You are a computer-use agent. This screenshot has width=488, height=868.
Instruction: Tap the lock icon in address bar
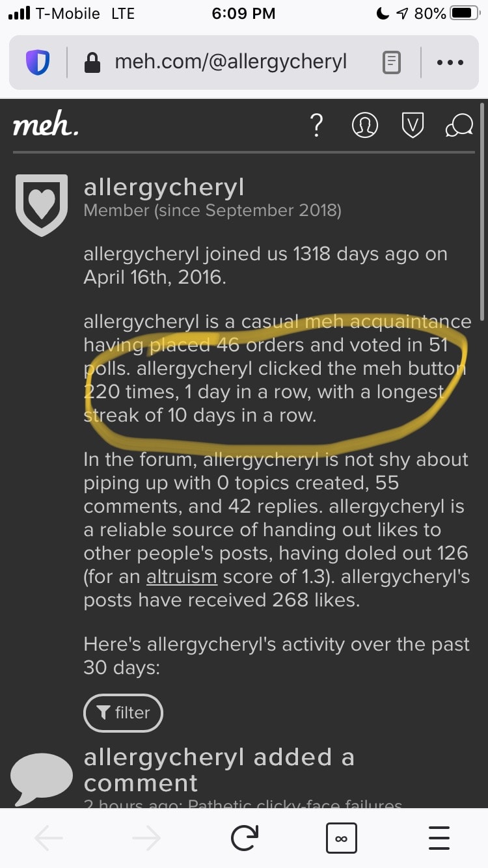coord(94,62)
